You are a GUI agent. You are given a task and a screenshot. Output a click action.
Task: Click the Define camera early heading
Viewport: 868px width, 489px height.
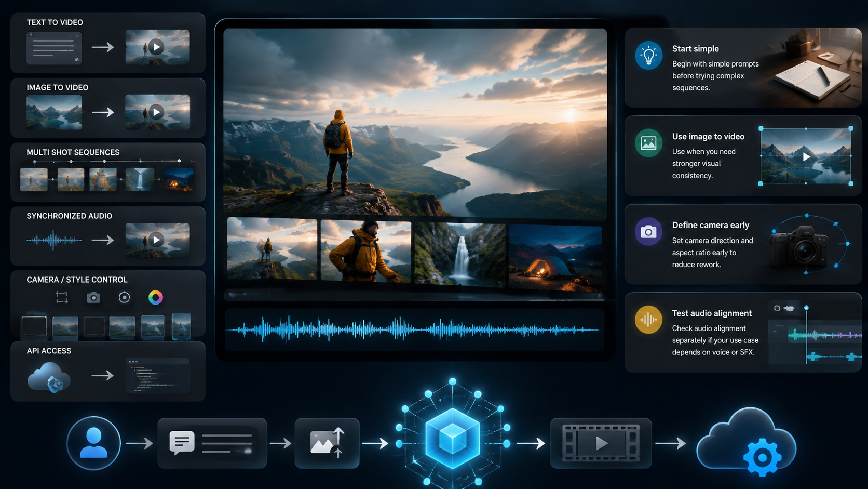(711, 225)
